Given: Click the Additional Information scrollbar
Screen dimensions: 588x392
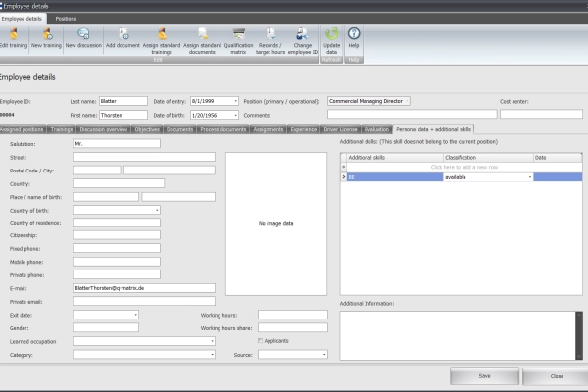Looking at the screenshot, I should (578, 333).
